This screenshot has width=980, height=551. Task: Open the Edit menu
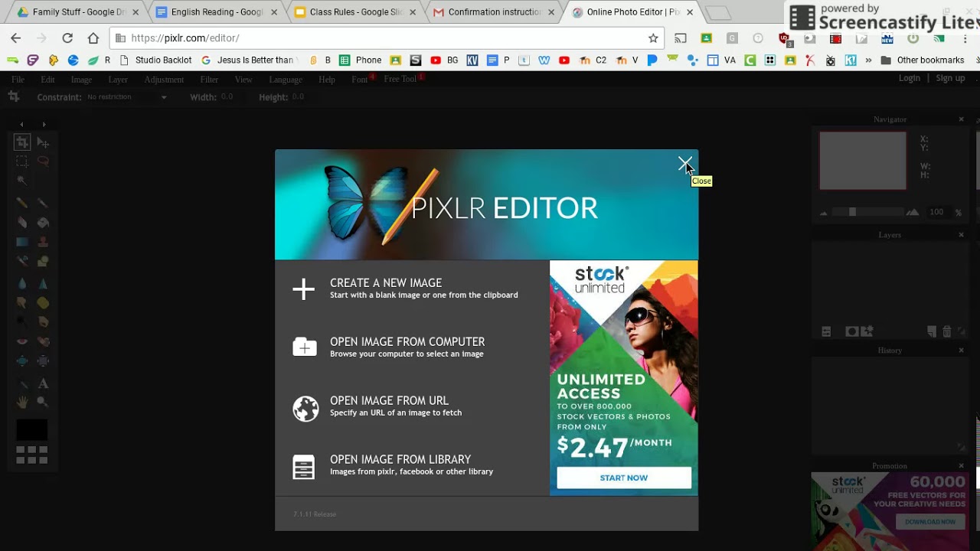point(47,79)
